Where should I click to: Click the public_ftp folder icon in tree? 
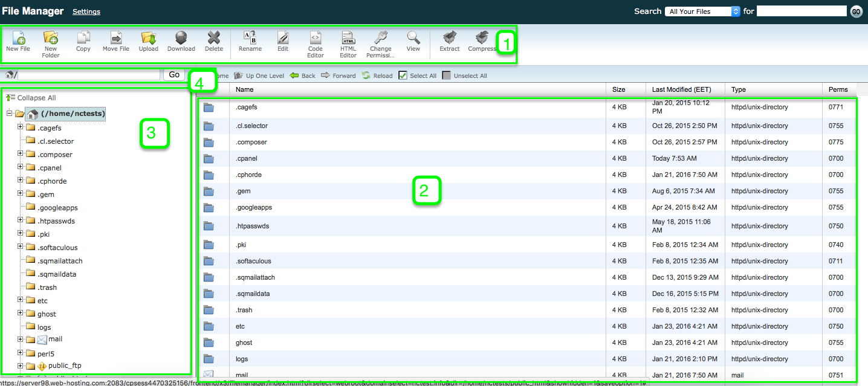click(x=42, y=365)
